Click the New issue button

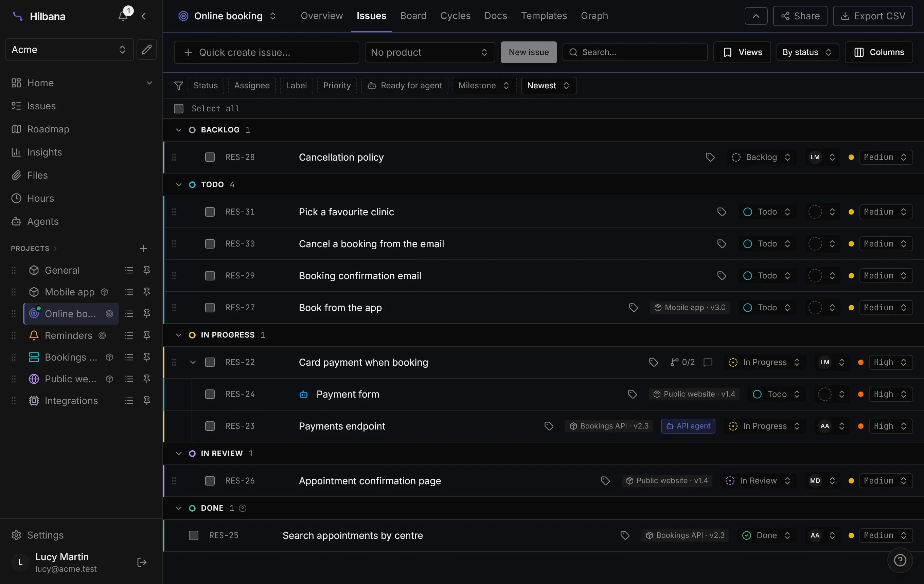click(x=528, y=52)
